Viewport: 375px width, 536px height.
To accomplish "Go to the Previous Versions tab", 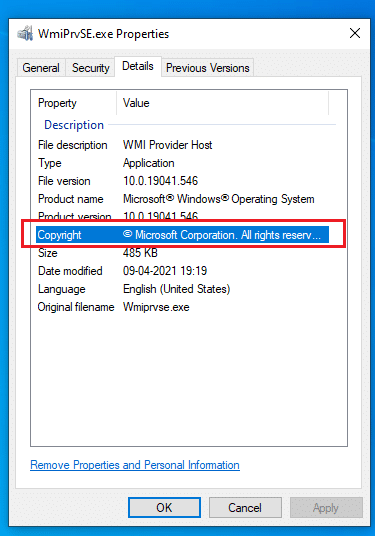I will point(207,68).
